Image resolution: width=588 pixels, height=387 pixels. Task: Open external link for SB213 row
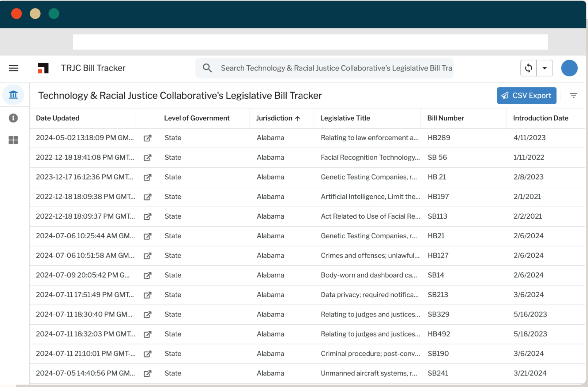[x=148, y=295]
